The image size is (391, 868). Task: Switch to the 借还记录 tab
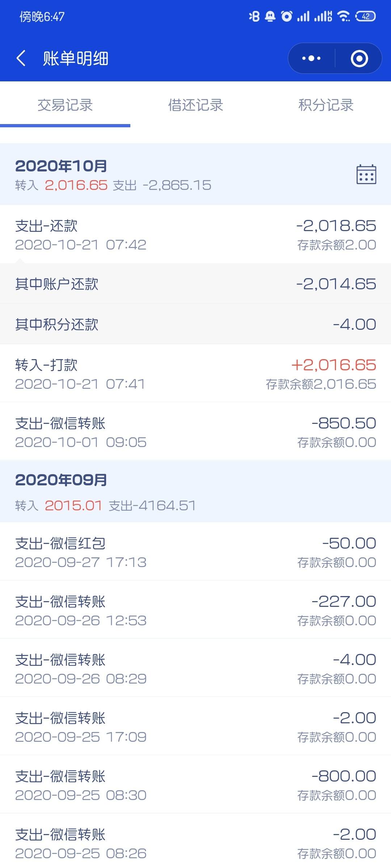click(195, 105)
